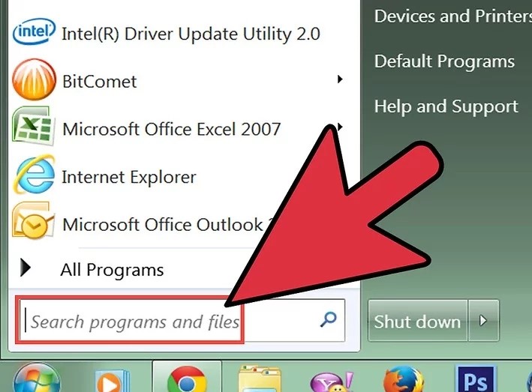Open the Windows Explorer folder icon
This screenshot has height=392, width=532.
(x=260, y=379)
